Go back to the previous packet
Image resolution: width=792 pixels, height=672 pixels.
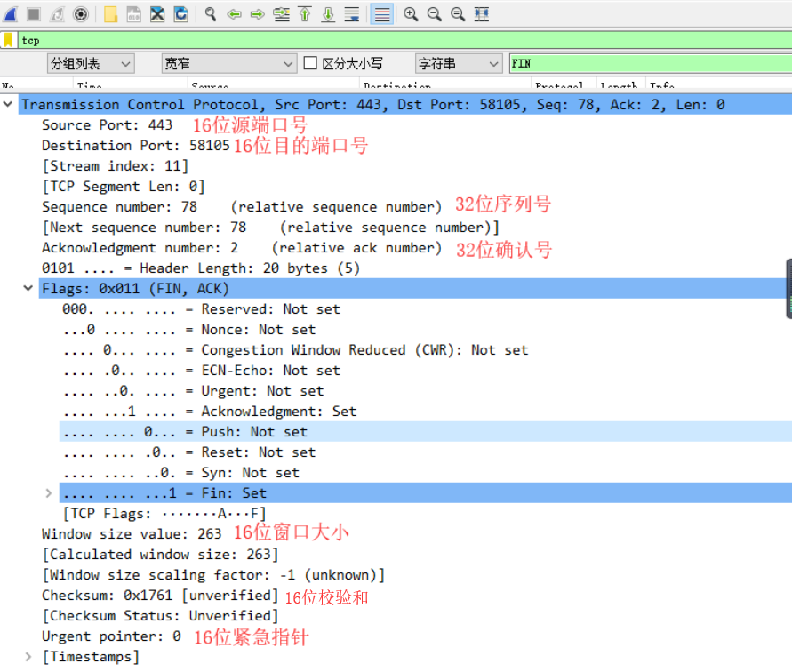(x=234, y=14)
